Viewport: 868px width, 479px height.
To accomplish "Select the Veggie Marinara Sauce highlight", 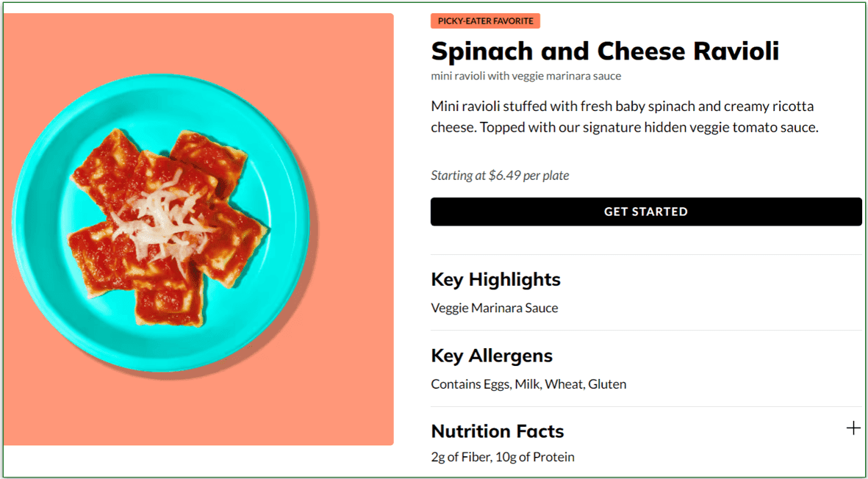I will 495,308.
